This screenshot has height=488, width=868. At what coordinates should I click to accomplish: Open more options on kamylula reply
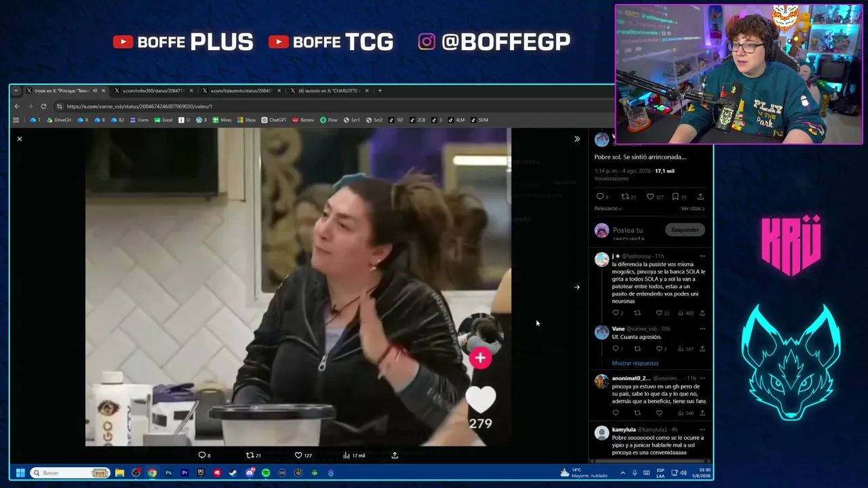(x=702, y=430)
